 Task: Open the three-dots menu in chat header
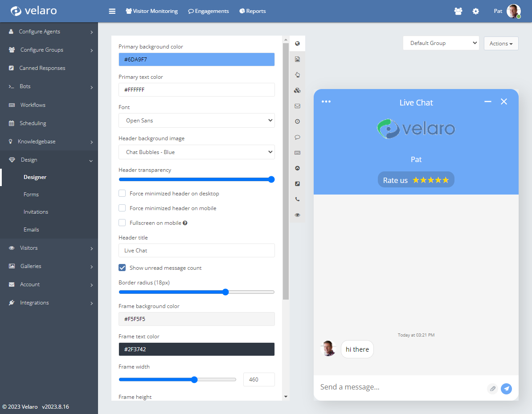click(326, 101)
